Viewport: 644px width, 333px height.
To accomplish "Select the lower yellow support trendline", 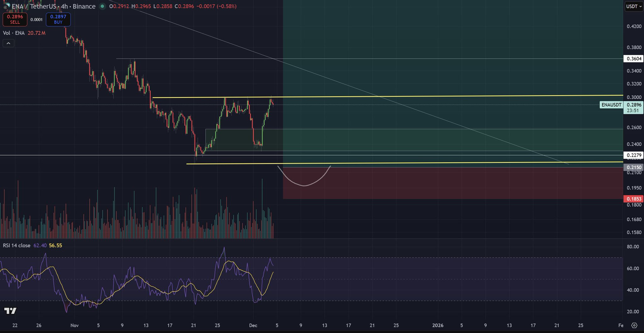I will tap(440, 162).
